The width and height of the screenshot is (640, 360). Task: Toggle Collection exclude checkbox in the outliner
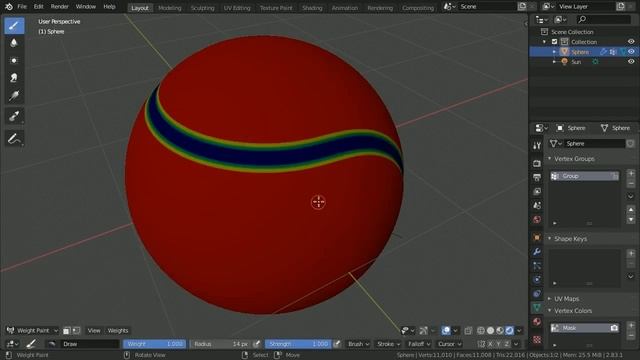point(554,42)
